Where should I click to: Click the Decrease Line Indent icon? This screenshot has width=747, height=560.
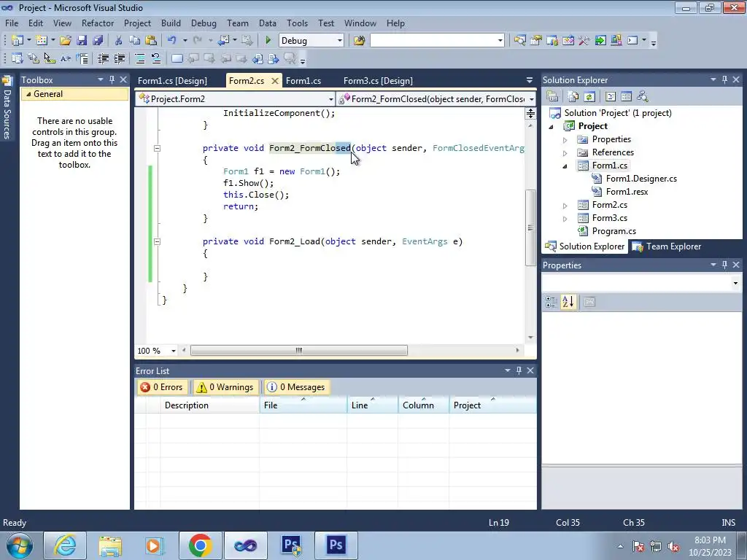click(103, 58)
